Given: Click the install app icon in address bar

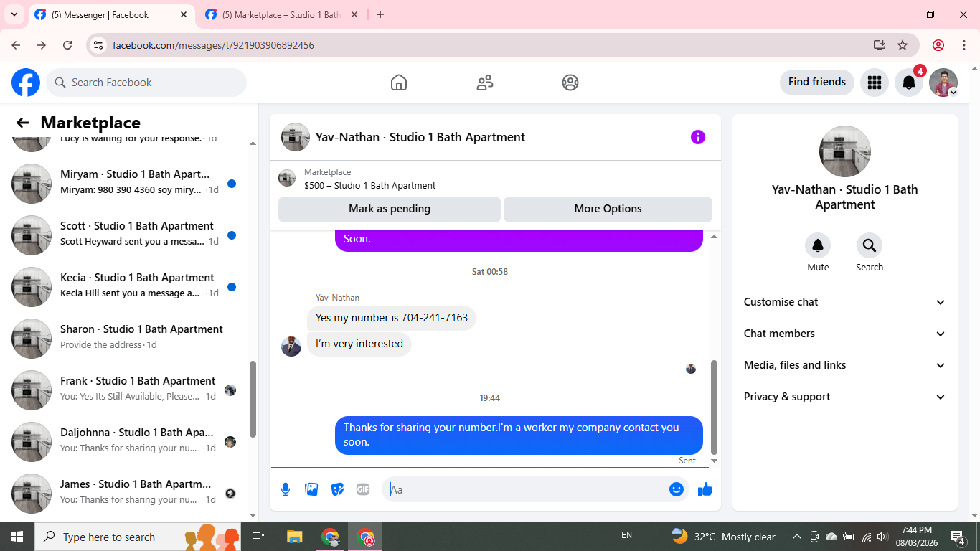Looking at the screenshot, I should [880, 45].
